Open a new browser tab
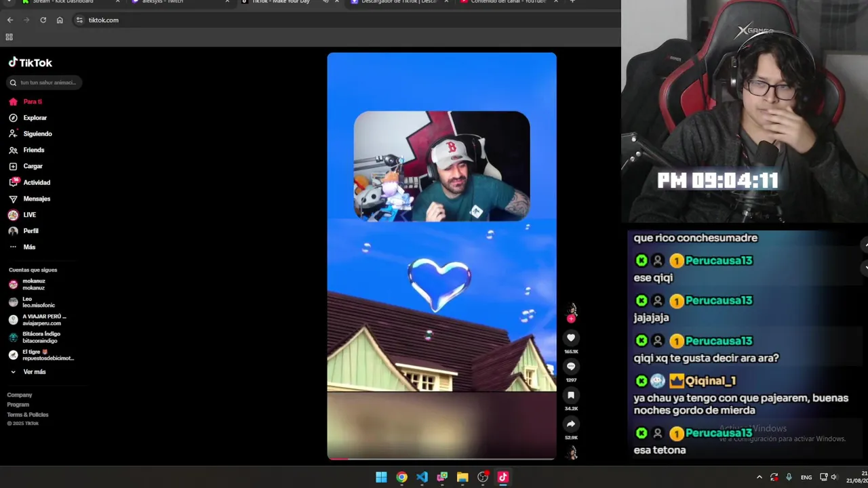Screen dimensions: 868x488 tap(572, 2)
